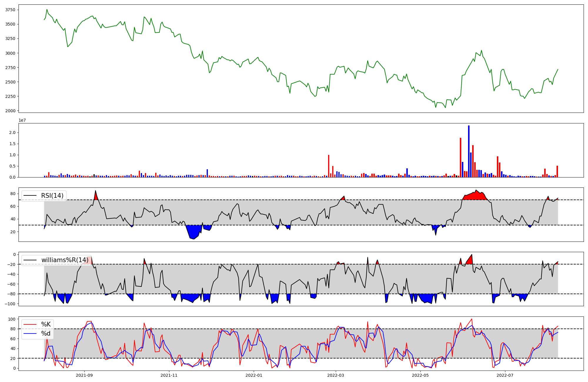Click the 2000 price axis tick label

(10, 111)
